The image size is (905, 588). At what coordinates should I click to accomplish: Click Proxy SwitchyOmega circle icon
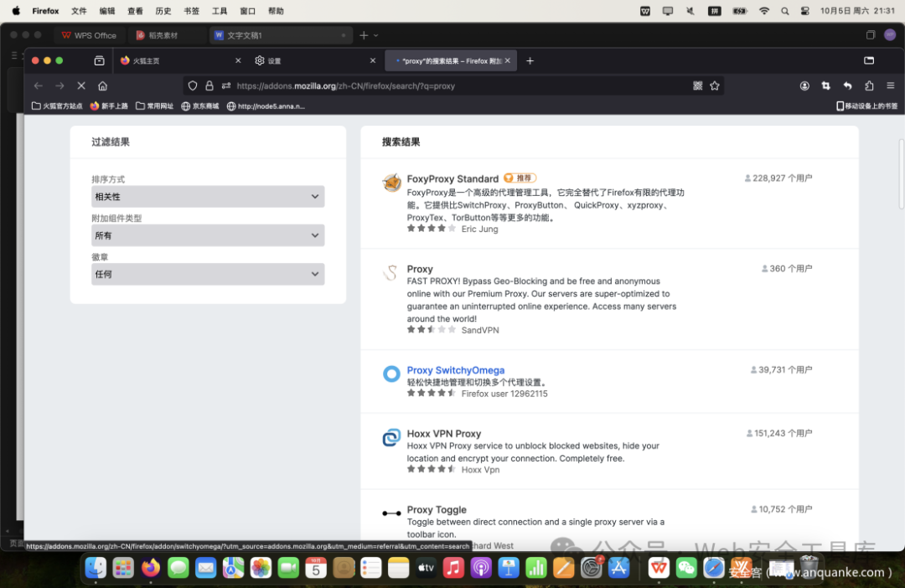(x=391, y=374)
